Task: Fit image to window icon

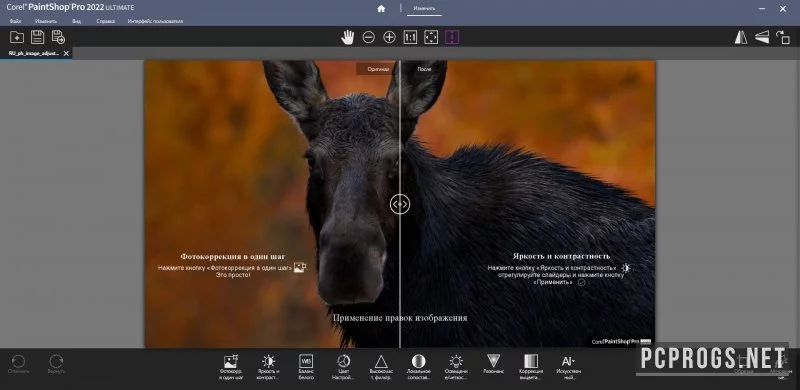Action: [431, 37]
